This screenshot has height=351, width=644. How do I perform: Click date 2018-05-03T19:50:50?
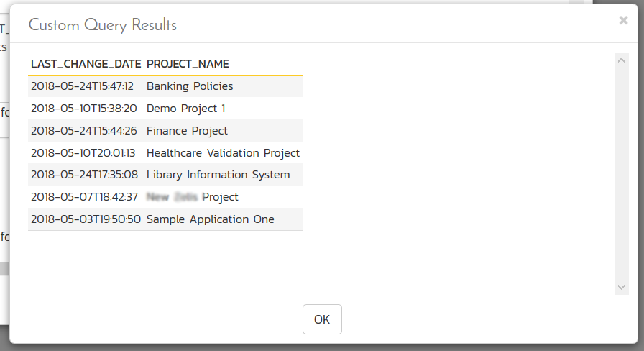86,219
